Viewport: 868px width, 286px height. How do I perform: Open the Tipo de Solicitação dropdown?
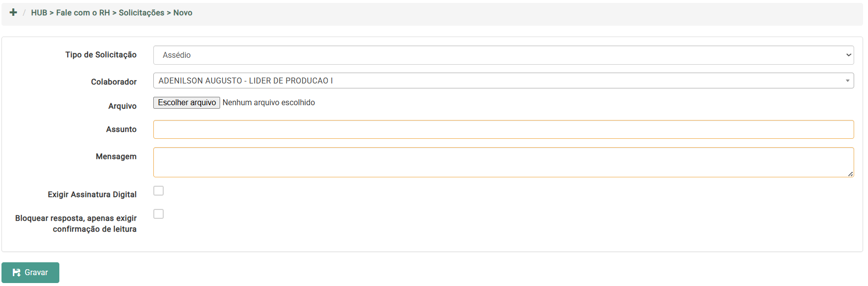pyautogui.click(x=503, y=55)
